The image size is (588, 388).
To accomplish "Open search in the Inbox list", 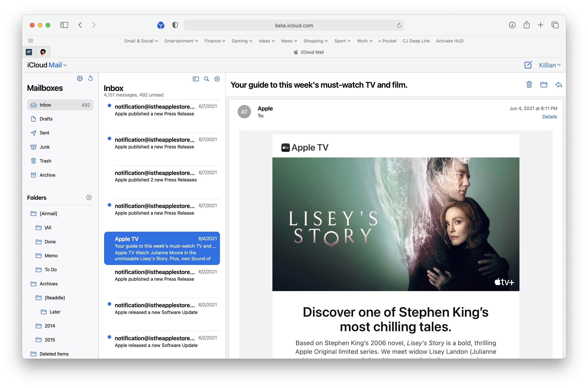I will [x=206, y=79].
